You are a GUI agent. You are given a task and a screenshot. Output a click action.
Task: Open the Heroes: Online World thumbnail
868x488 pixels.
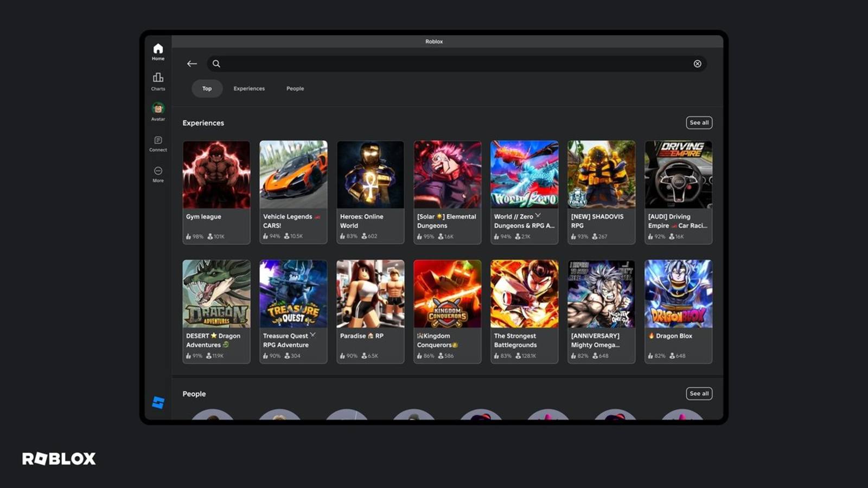click(371, 175)
